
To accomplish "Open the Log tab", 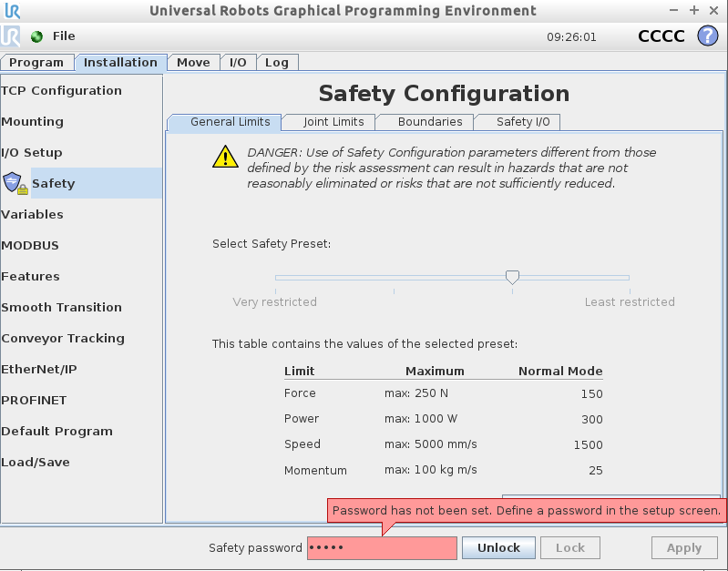I will (x=277, y=63).
